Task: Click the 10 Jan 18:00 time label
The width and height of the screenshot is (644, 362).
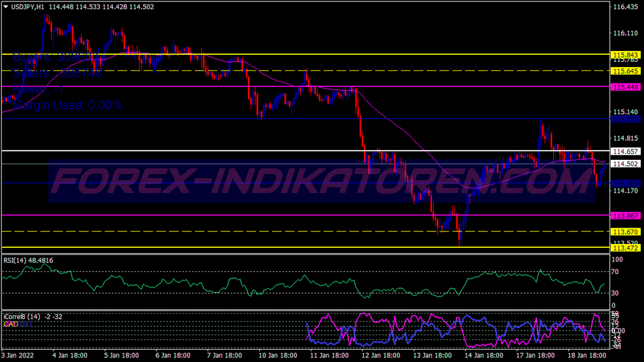Action: click(278, 355)
